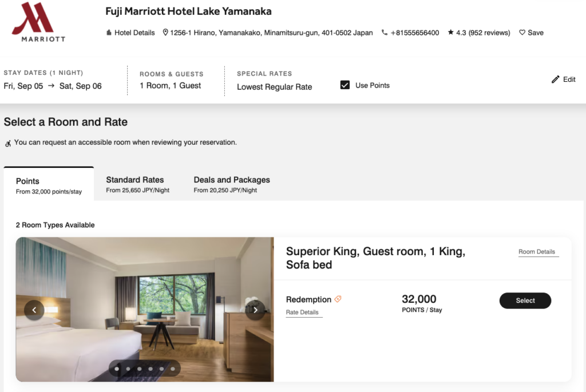Click the Rooms & Guests selector
Image resolution: width=586 pixels, height=392 pixels.
tap(171, 86)
